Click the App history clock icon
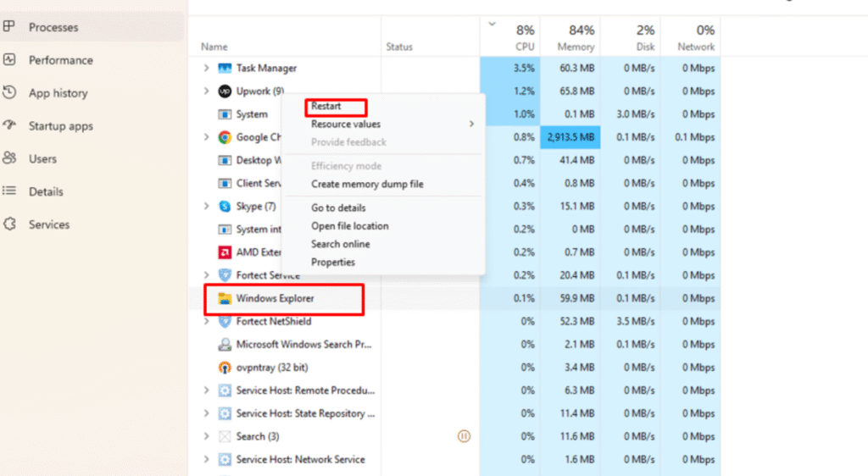 [x=8, y=92]
